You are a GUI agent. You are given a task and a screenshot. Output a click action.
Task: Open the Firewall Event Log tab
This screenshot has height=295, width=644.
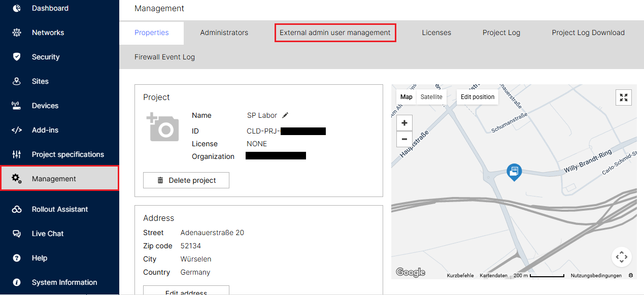coord(164,57)
